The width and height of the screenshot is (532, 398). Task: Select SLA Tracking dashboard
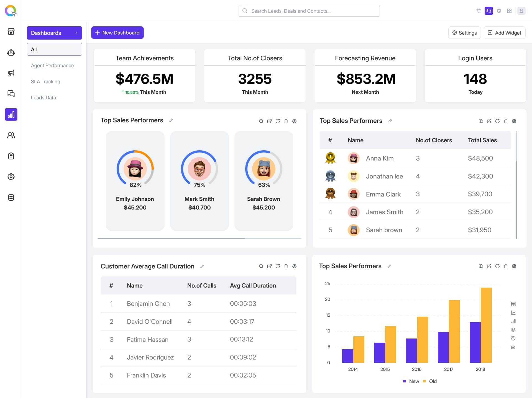click(45, 82)
